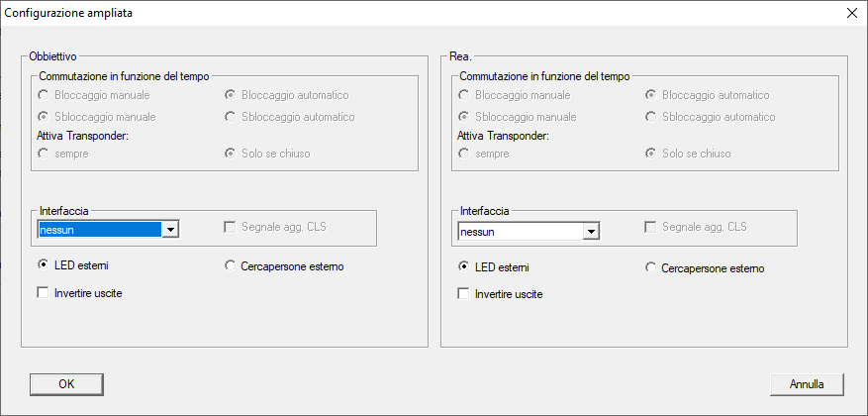Screen dimensions: 868x416
Task: Toggle Segnale agg. CLS in Rea. panel
Action: point(651,227)
